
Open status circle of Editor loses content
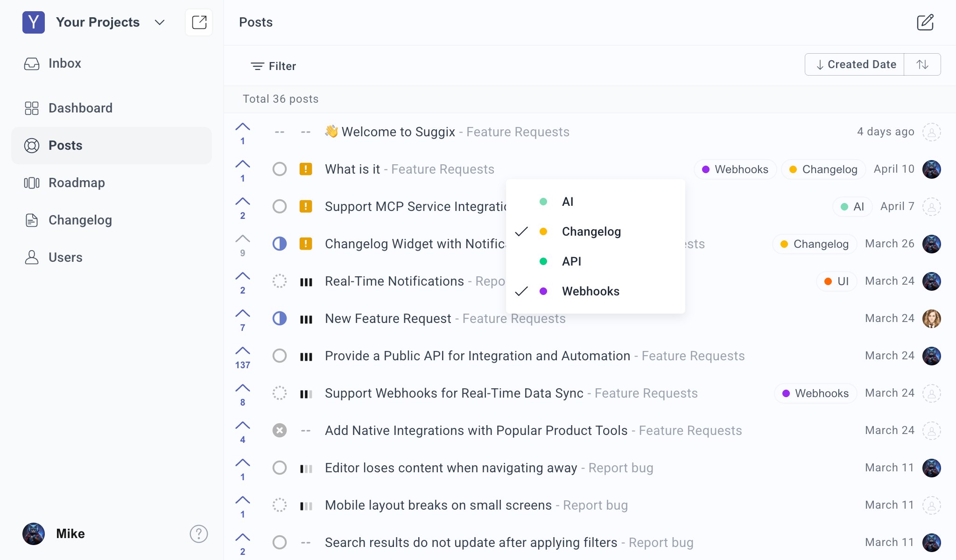[x=280, y=468]
